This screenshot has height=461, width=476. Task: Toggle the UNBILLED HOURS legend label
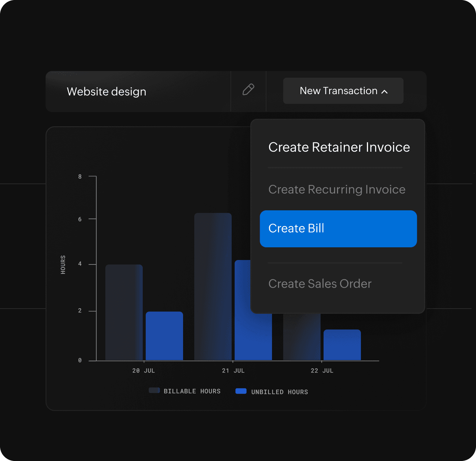point(279,392)
